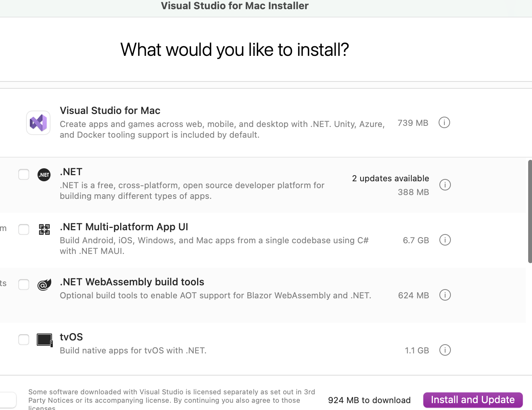The width and height of the screenshot is (532, 410).
Task: Show info for .NET WebAssembly build tools
Action: coord(445,295)
